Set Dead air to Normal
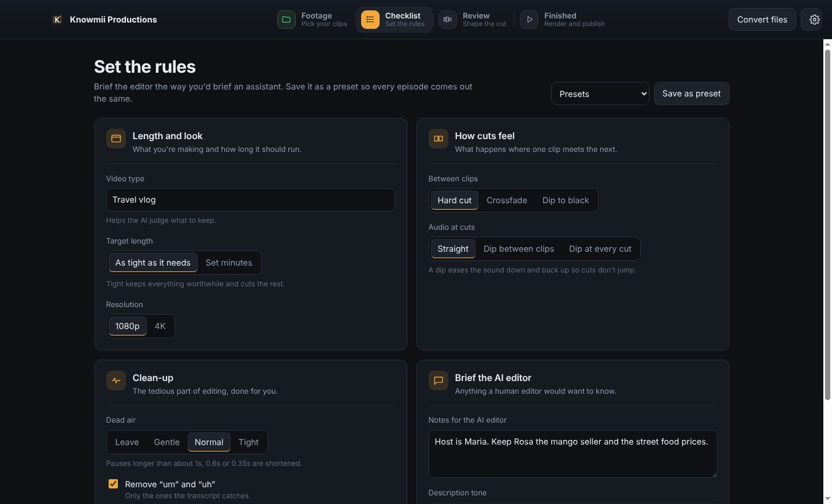The width and height of the screenshot is (832, 504). click(x=209, y=442)
